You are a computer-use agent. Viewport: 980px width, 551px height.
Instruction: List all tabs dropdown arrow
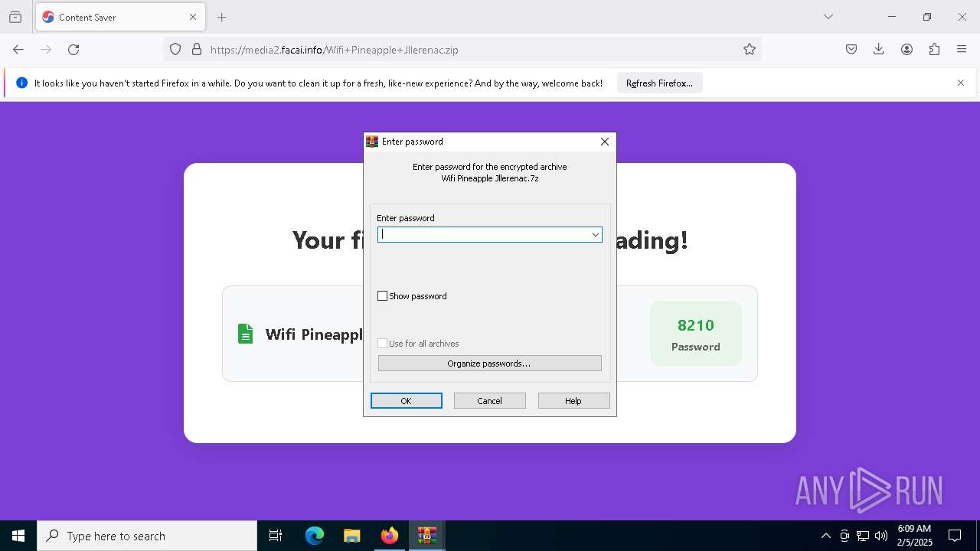tap(828, 17)
